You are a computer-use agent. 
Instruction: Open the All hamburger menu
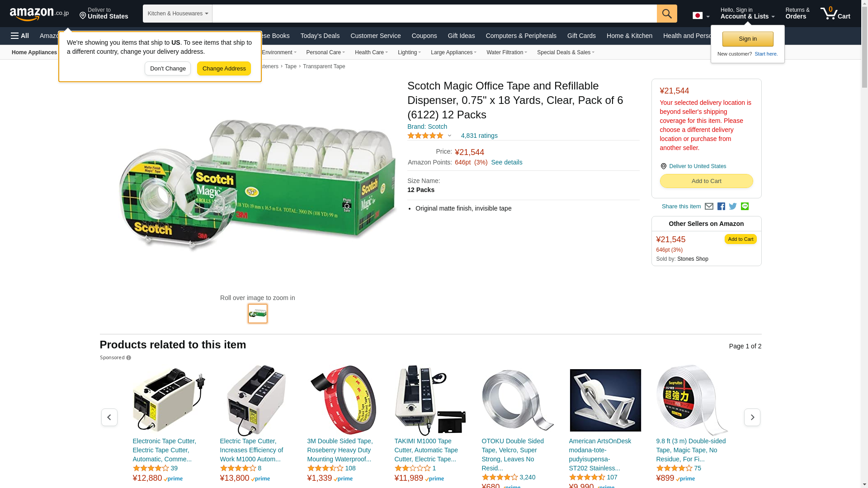20,36
